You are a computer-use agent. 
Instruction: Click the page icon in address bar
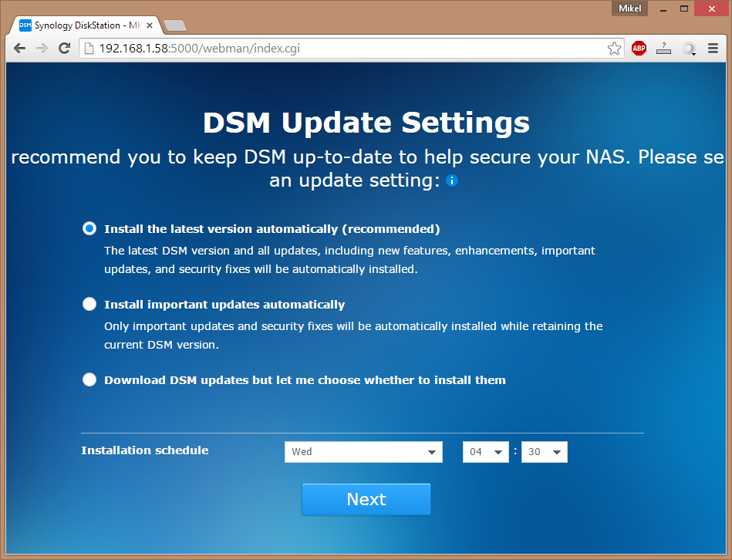click(89, 48)
